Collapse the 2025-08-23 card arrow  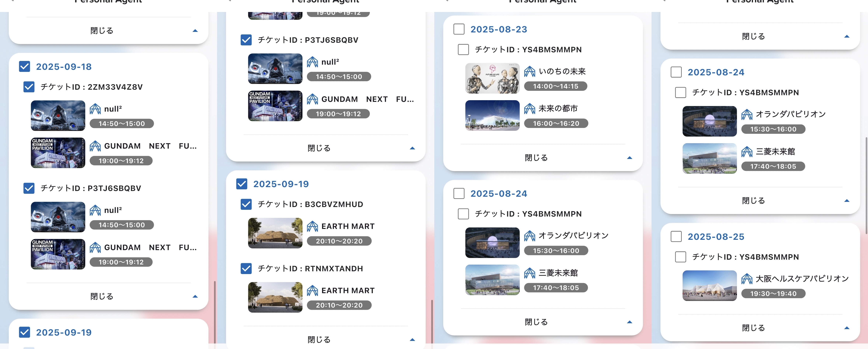pyautogui.click(x=629, y=158)
